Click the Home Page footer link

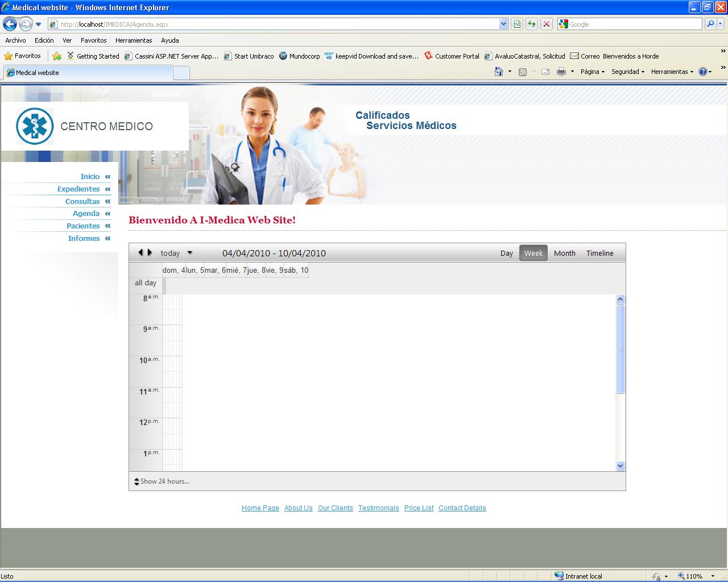[x=260, y=508]
